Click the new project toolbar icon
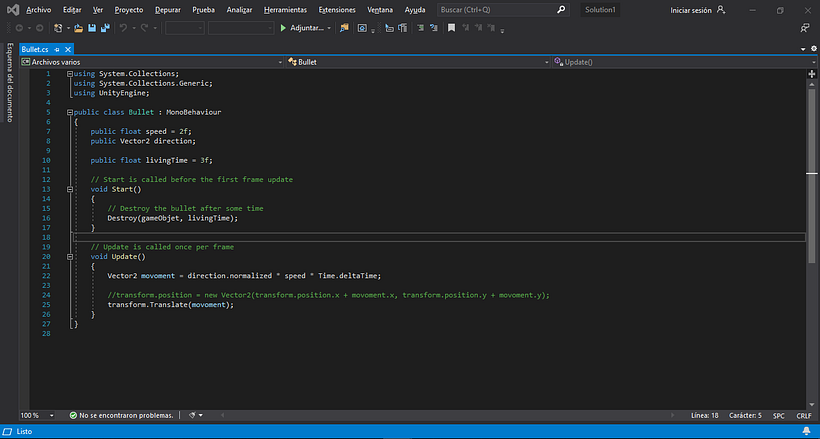 [58, 28]
